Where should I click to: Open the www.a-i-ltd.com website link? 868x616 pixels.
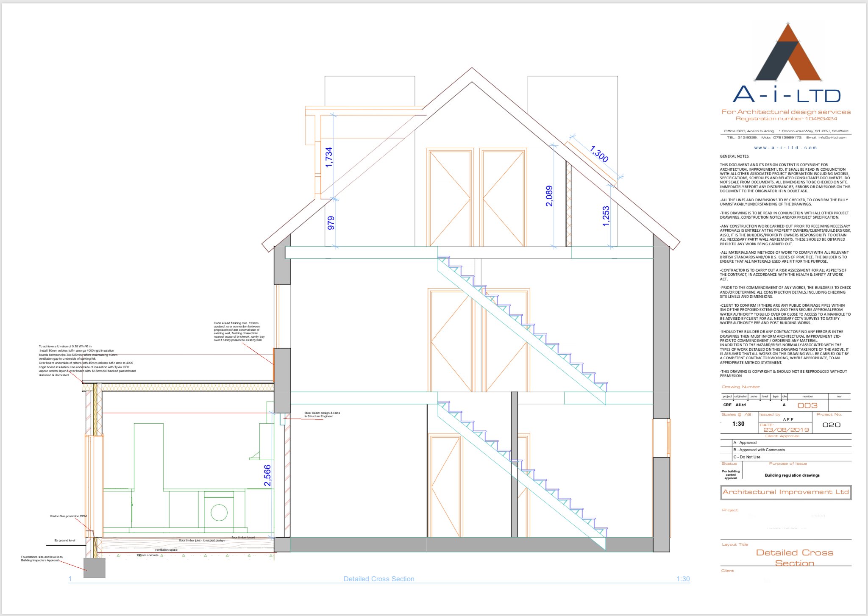[x=785, y=147]
